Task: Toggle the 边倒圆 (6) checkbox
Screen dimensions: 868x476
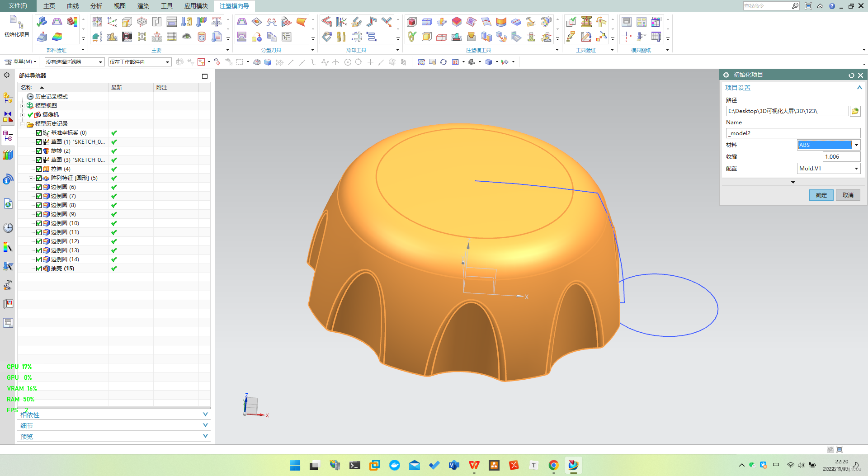Action: [39, 187]
